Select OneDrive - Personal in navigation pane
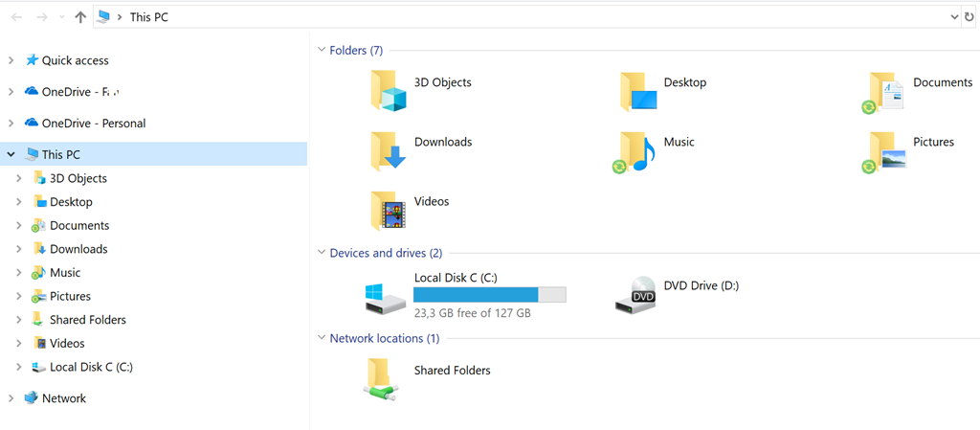980x430 pixels. point(94,124)
